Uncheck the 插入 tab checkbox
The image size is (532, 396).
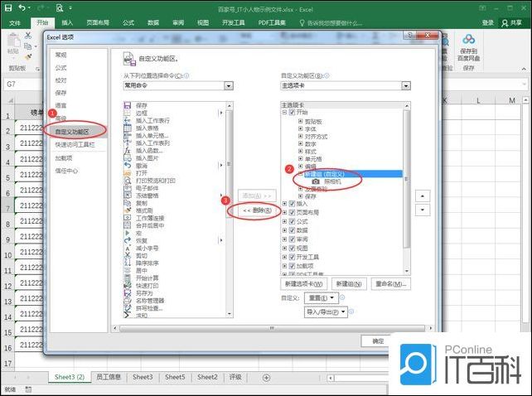[x=292, y=204]
